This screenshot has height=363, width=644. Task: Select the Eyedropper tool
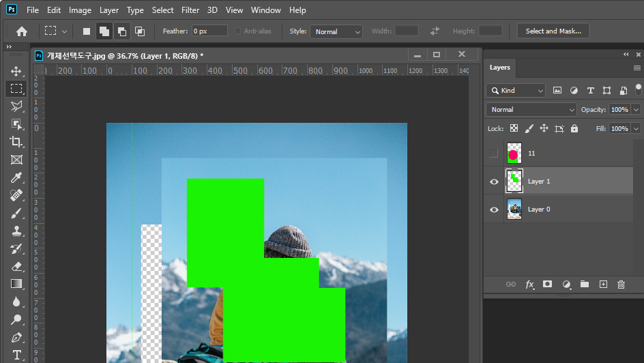pyautogui.click(x=16, y=177)
